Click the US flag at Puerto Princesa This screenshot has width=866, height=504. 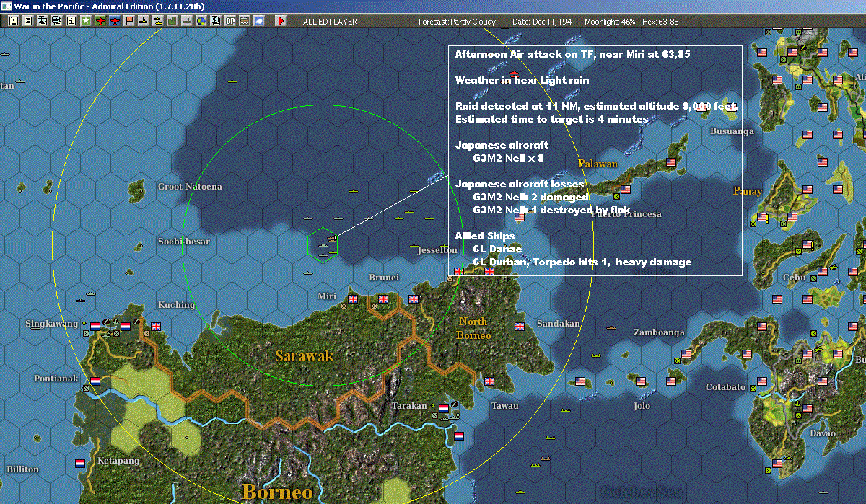[625, 190]
